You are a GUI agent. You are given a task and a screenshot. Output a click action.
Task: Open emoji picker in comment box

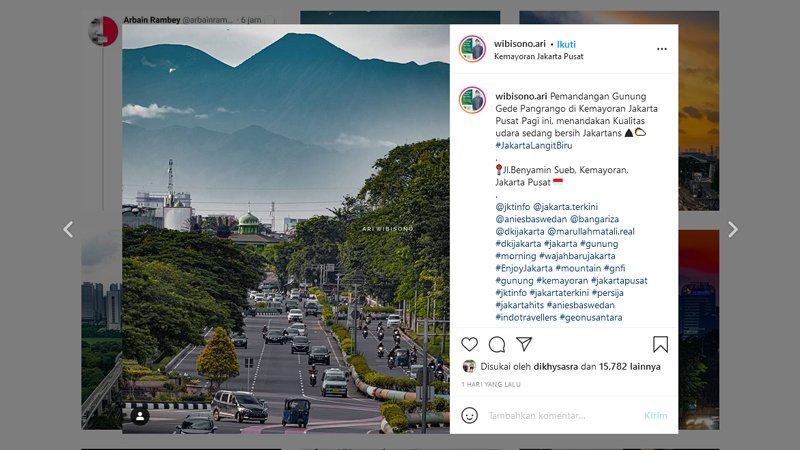pyautogui.click(x=469, y=415)
